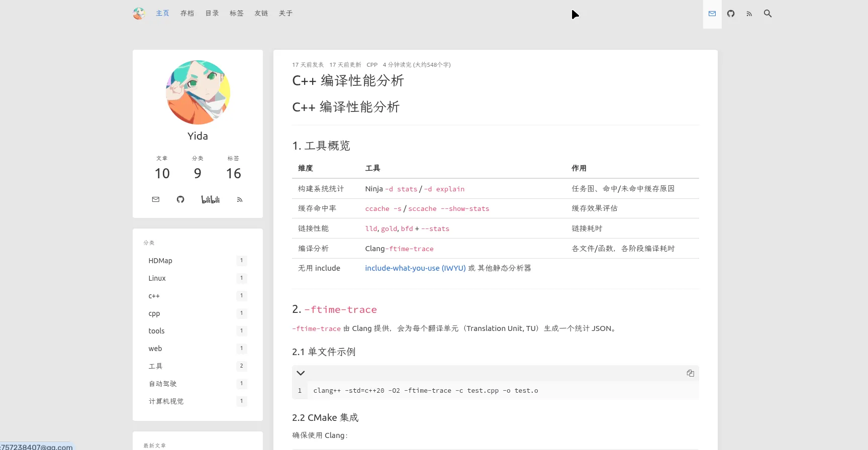Open the 标签 tags menu item
This screenshot has height=450, width=868.
tap(236, 14)
